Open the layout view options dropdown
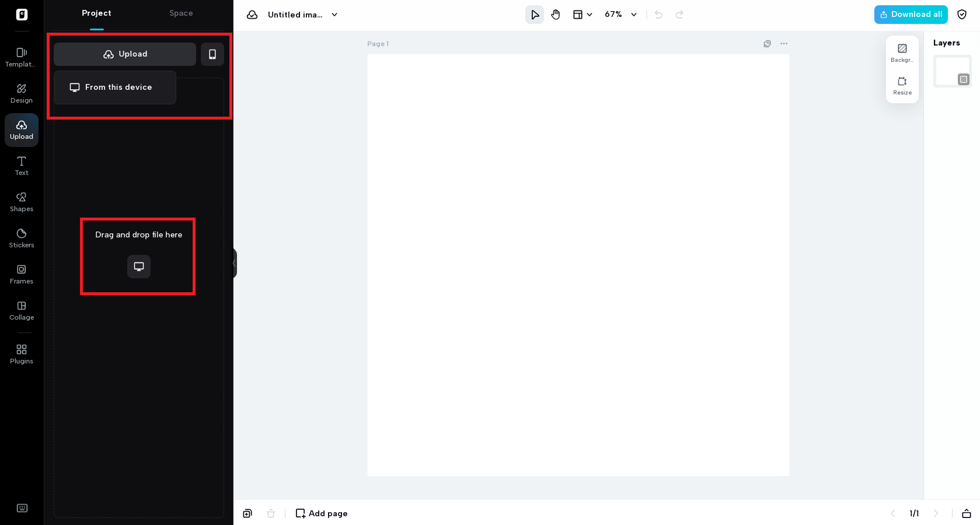This screenshot has width=980, height=525. (x=583, y=15)
